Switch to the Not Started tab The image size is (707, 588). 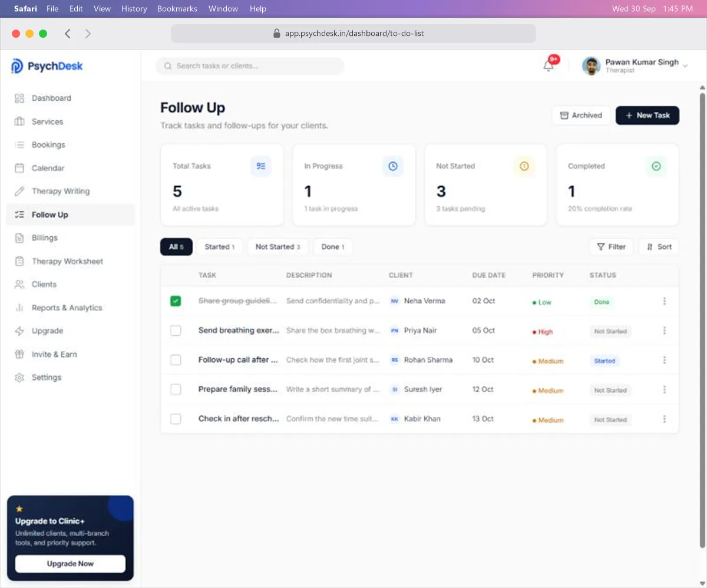277,247
